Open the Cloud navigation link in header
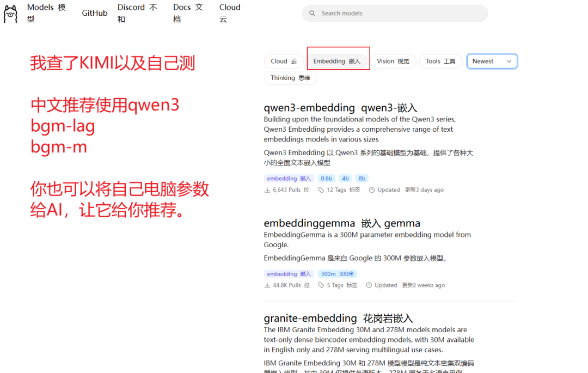Viewport: 588px width, 373px height. (x=230, y=13)
